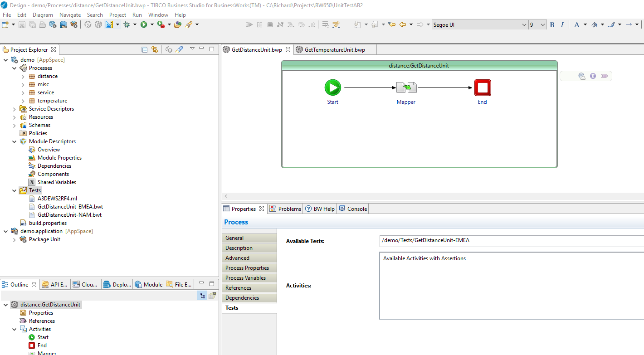The height and width of the screenshot is (355, 644).
Task: Select the red End activity on canvas
Action: (x=483, y=88)
